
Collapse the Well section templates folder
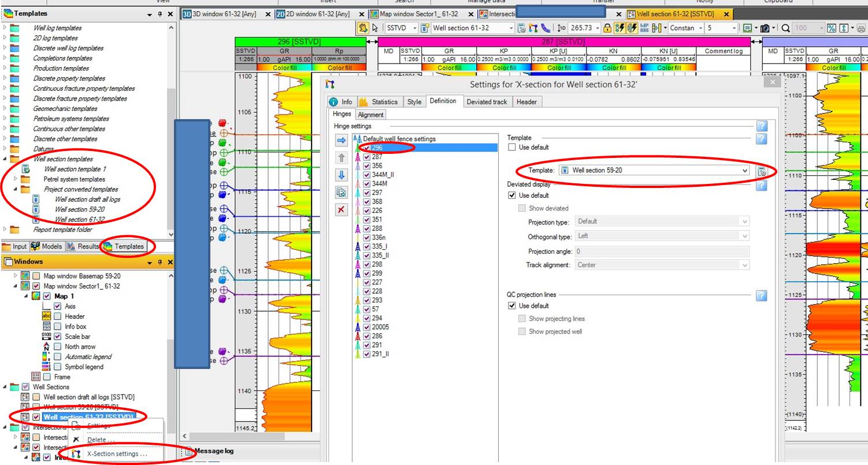pyautogui.click(x=6, y=159)
